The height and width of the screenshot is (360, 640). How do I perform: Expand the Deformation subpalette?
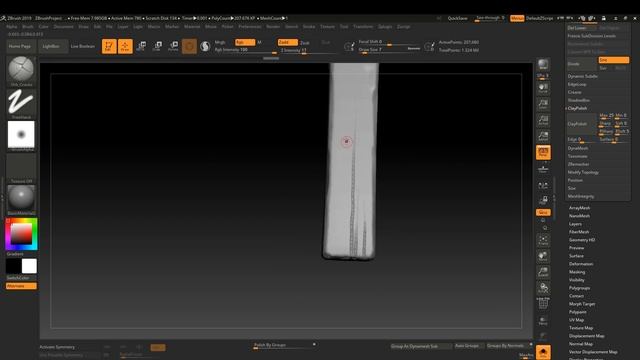pyautogui.click(x=581, y=264)
